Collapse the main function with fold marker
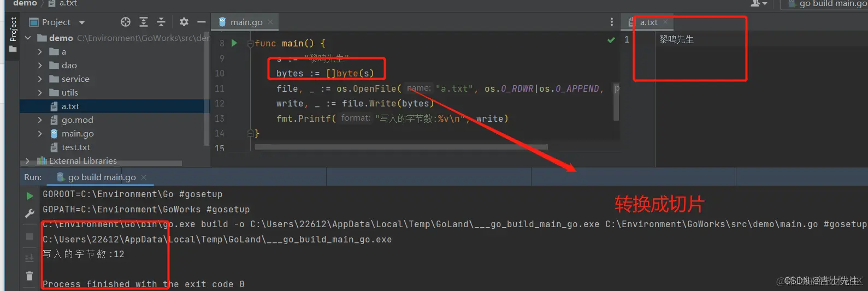 point(250,44)
